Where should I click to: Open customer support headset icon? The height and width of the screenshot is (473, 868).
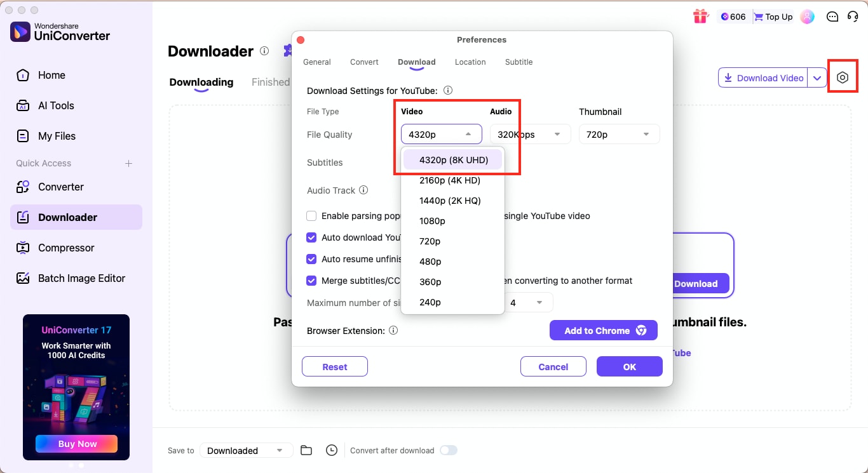pyautogui.click(x=853, y=17)
